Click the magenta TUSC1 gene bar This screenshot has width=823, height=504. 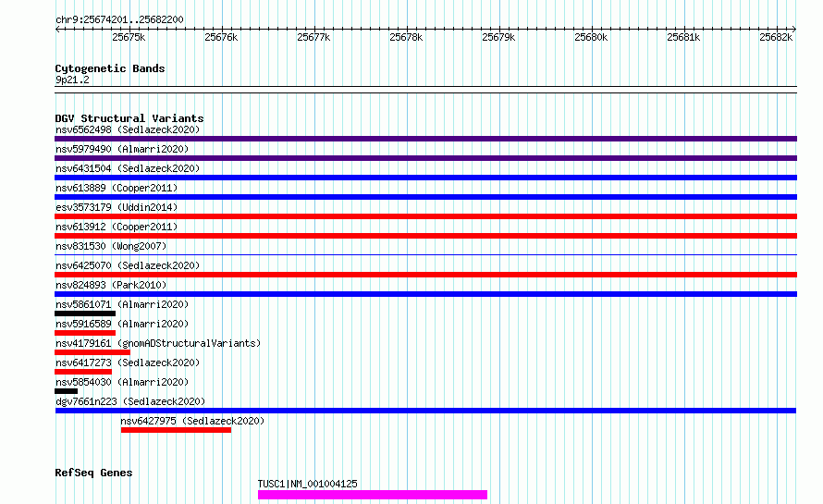click(373, 495)
